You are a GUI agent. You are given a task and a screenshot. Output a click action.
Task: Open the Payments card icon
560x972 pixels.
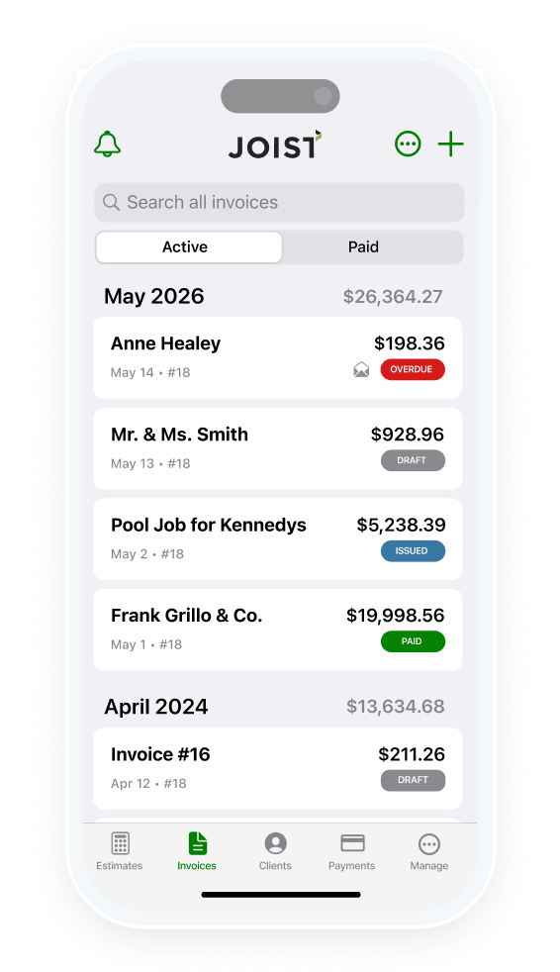tap(352, 843)
